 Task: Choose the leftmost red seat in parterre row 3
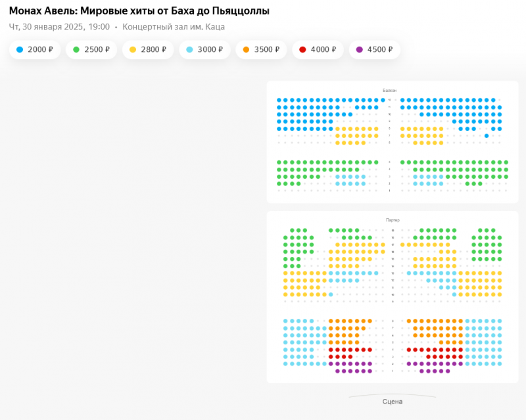(331, 356)
